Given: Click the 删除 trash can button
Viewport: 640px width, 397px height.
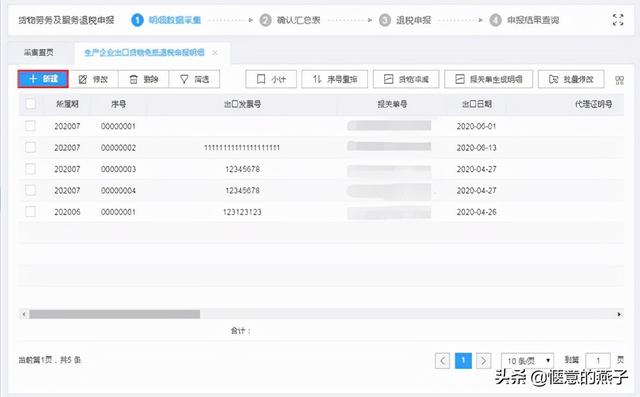Looking at the screenshot, I should 144,79.
